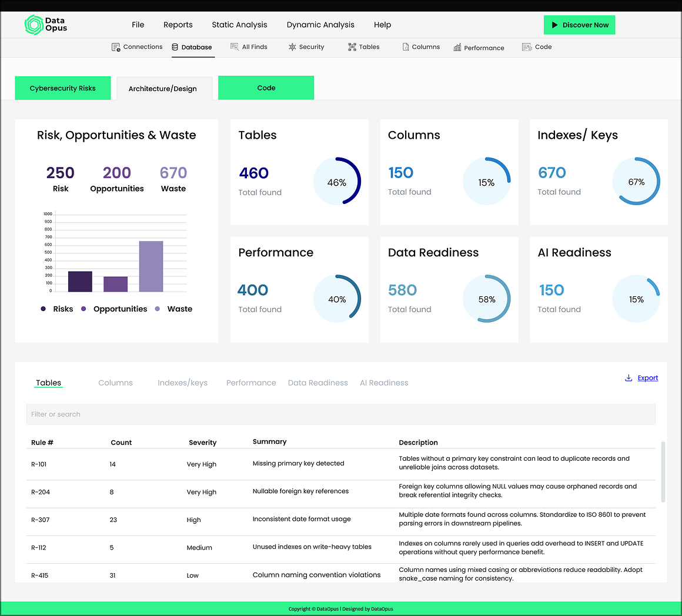Select rule R-204 cell

point(41,491)
